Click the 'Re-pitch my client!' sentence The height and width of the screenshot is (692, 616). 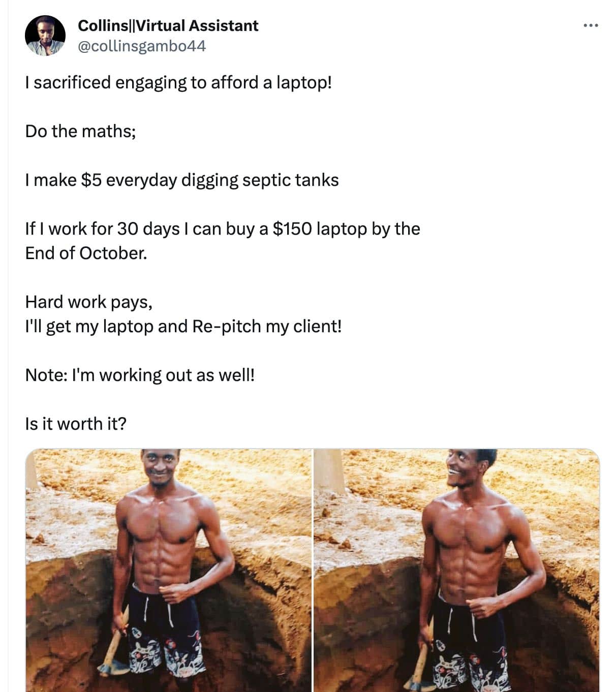(x=267, y=326)
